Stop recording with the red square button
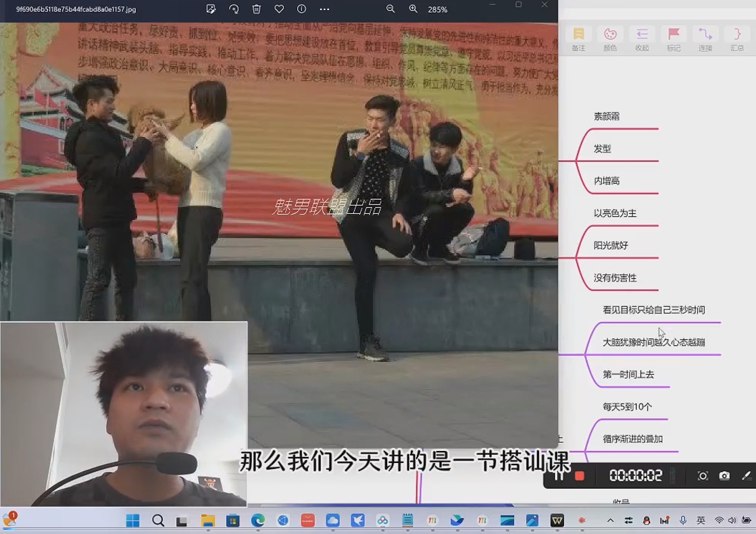Image resolution: width=756 pixels, height=534 pixels. (x=579, y=476)
